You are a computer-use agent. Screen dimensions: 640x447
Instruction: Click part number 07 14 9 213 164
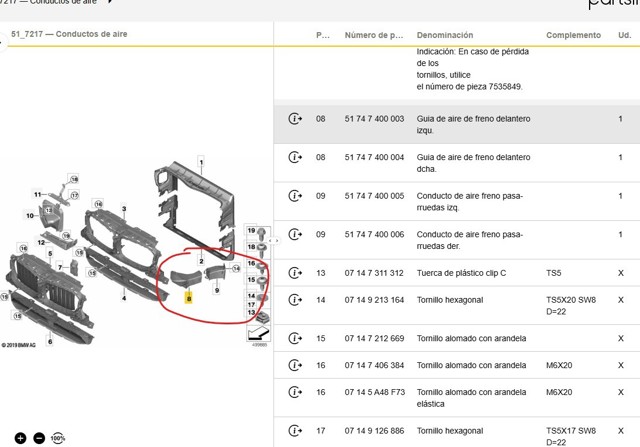(x=374, y=300)
